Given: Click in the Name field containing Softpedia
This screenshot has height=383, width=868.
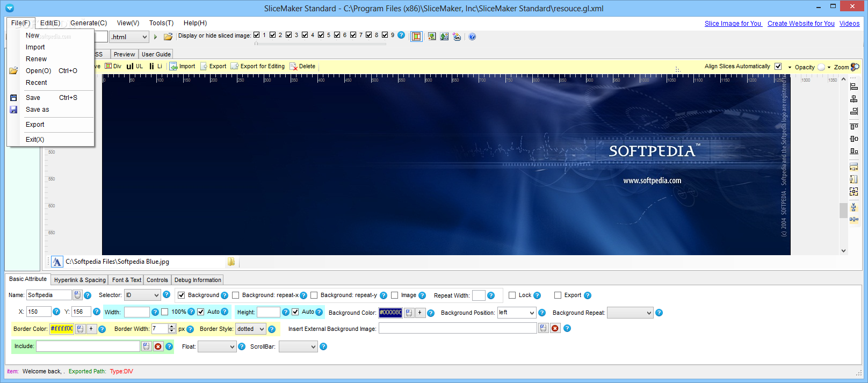Looking at the screenshot, I should click(48, 295).
